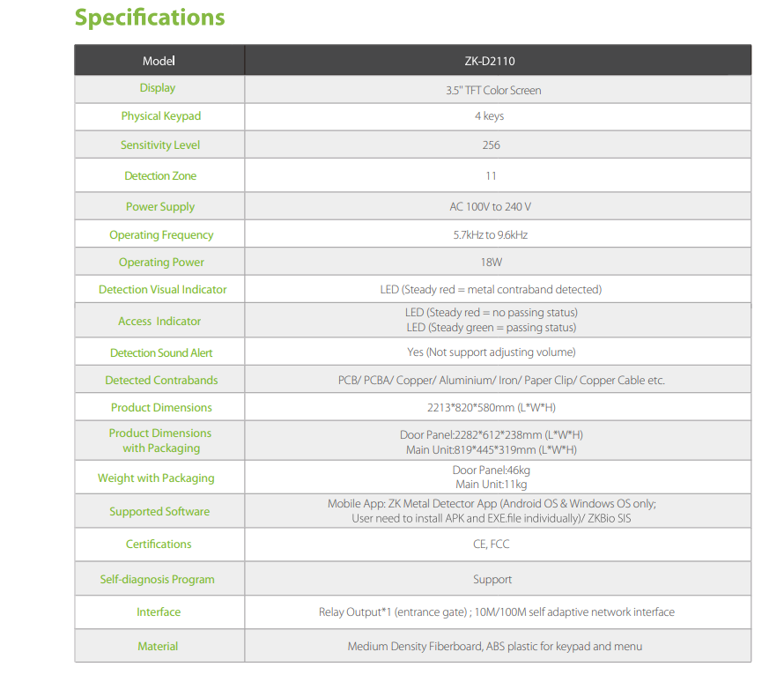
Task: Select the Operating Frequency label
Action: click(x=161, y=235)
